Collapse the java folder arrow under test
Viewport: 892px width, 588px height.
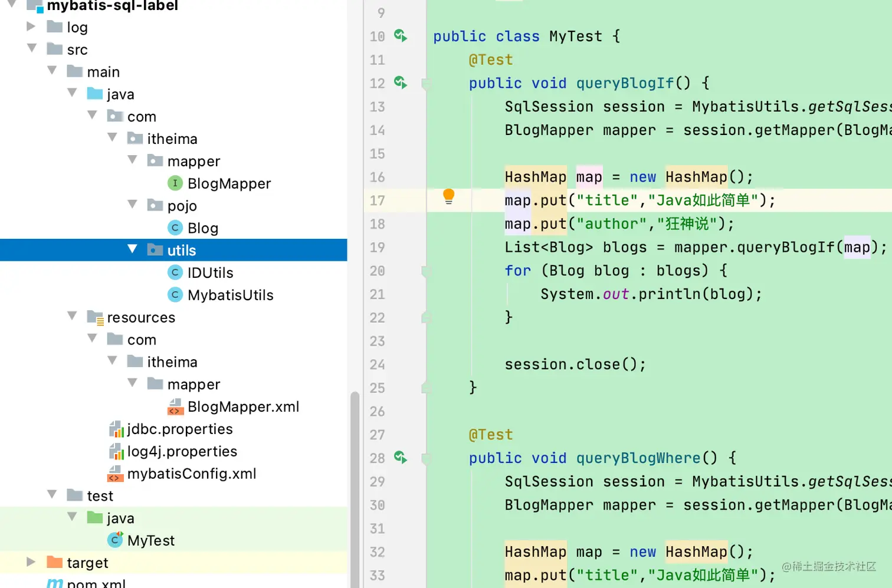point(72,517)
